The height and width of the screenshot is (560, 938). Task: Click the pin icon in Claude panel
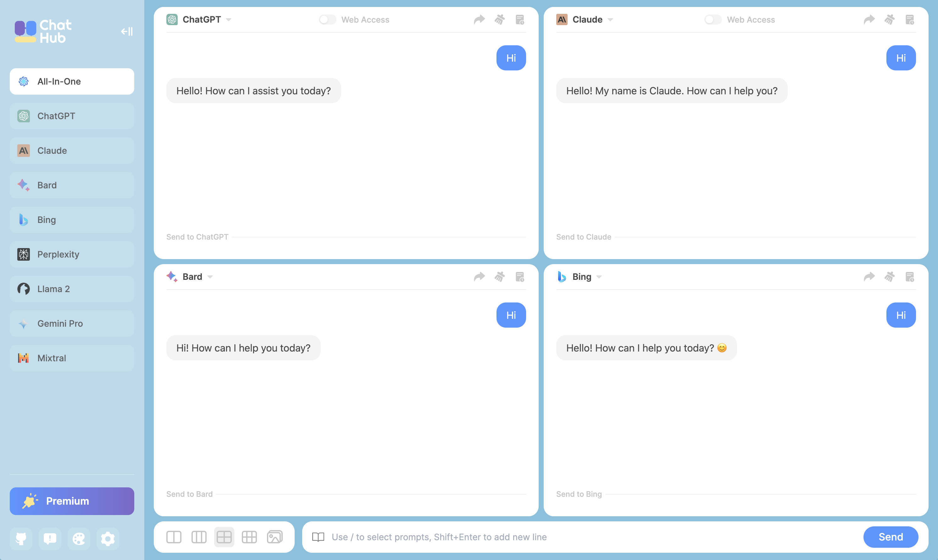pyautogui.click(x=889, y=19)
